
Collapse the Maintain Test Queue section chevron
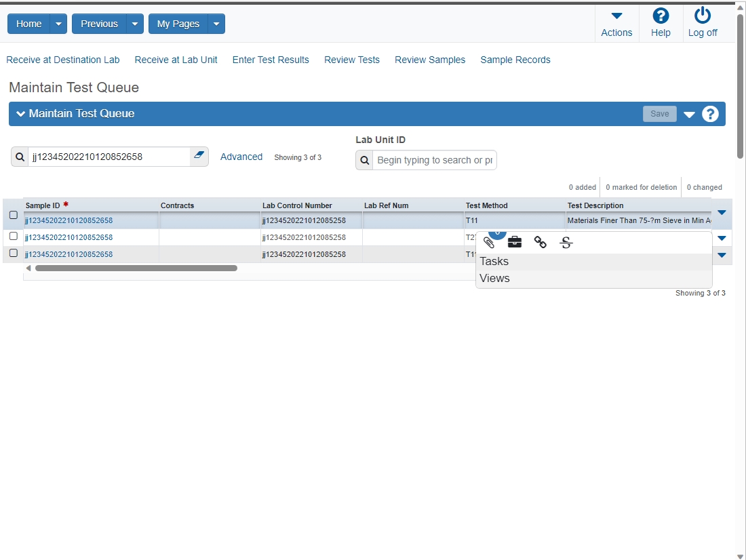pos(20,114)
